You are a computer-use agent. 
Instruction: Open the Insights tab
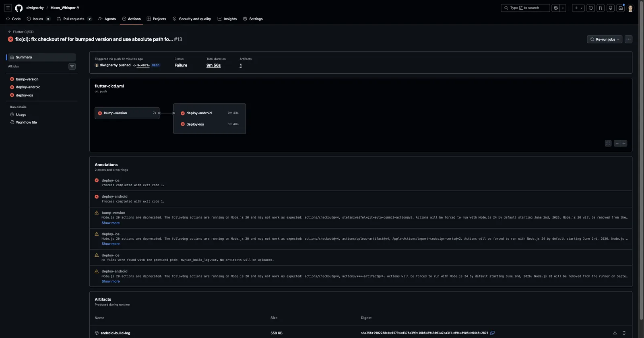(227, 19)
